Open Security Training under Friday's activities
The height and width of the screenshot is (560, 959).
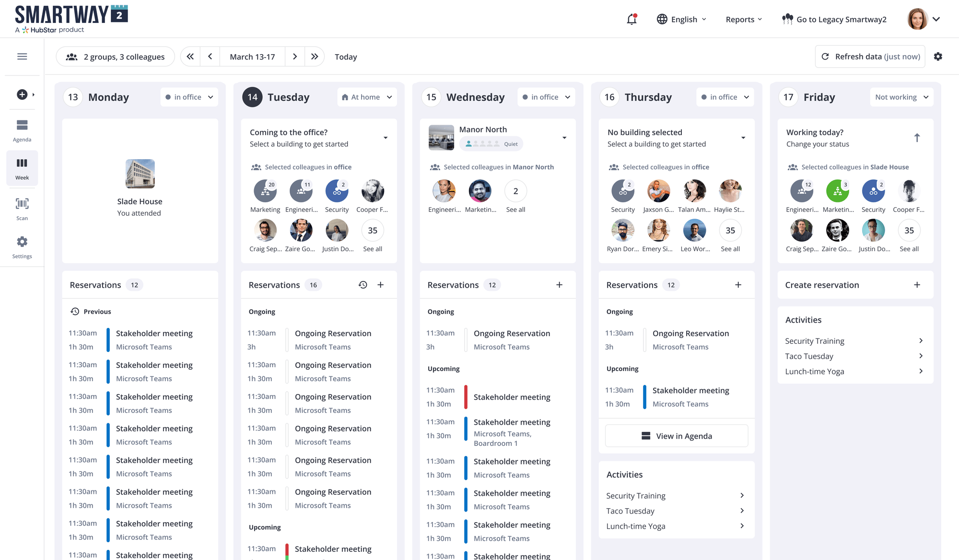[855, 341]
